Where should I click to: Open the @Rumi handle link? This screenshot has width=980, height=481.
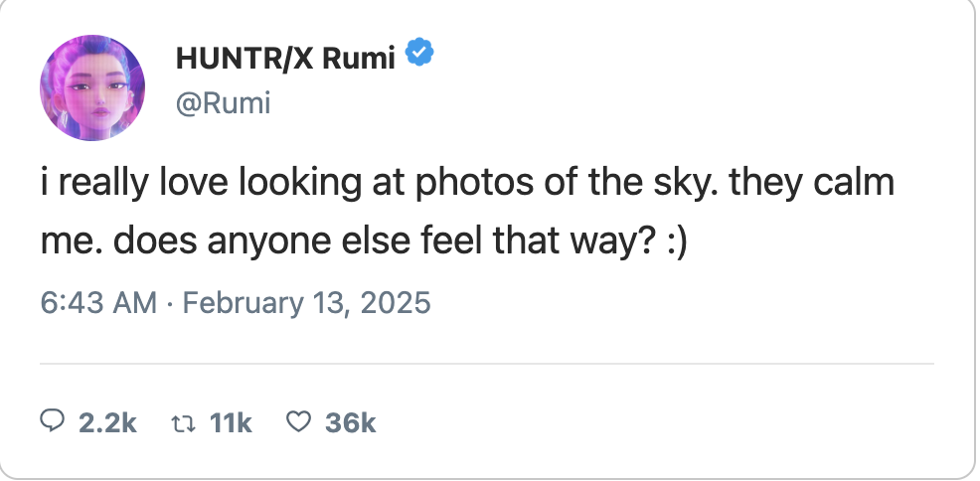(x=223, y=103)
